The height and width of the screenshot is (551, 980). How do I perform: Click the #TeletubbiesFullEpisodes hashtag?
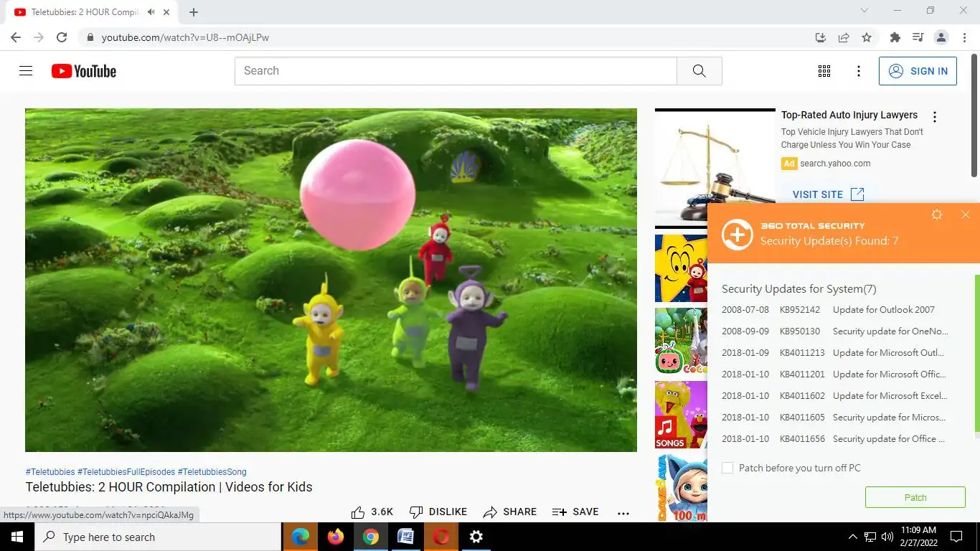[126, 472]
